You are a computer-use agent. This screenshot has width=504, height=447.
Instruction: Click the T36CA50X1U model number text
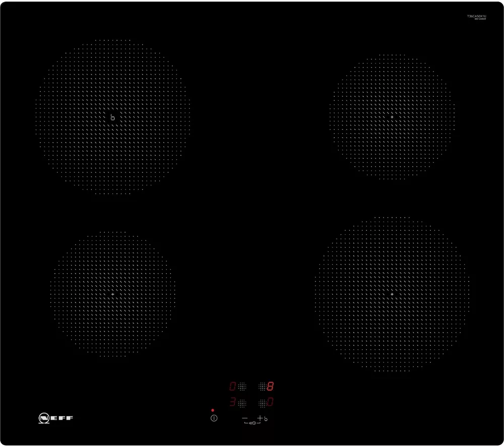(x=476, y=16)
